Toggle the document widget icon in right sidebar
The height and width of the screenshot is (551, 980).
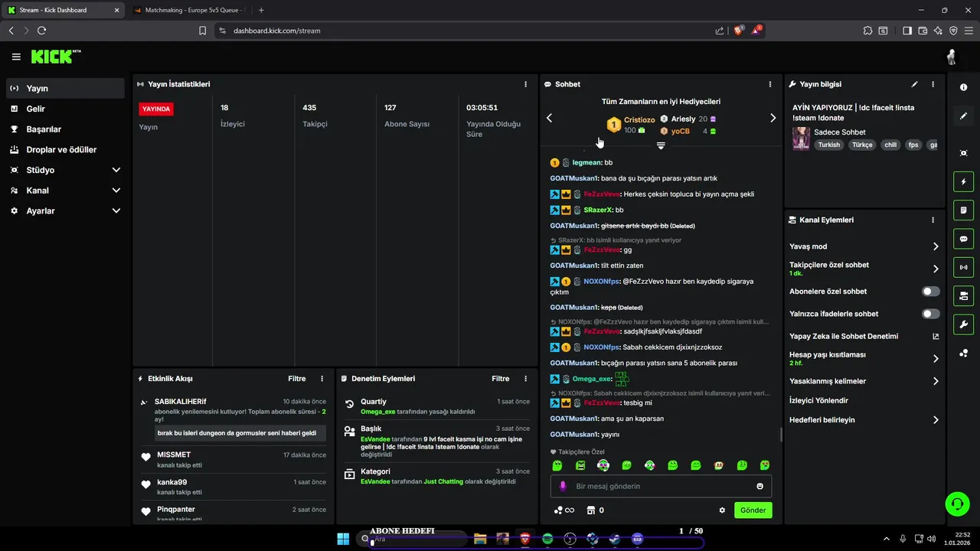[x=963, y=210]
